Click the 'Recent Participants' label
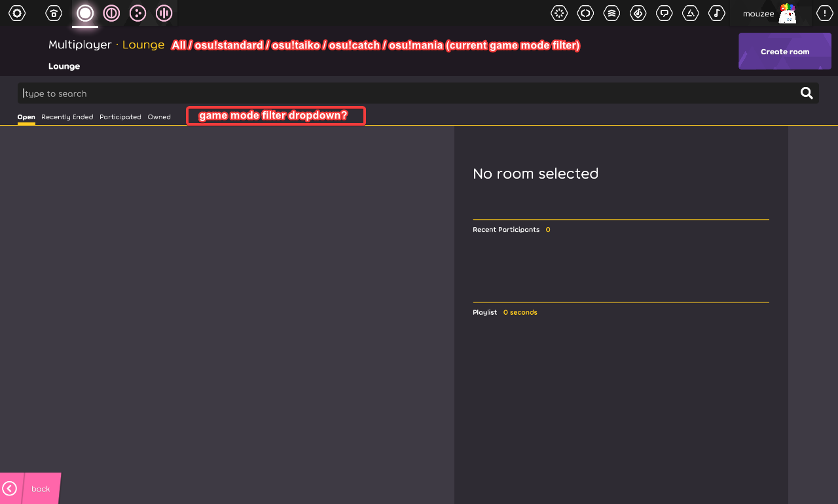Viewport: 838px width, 504px height. [x=506, y=230]
